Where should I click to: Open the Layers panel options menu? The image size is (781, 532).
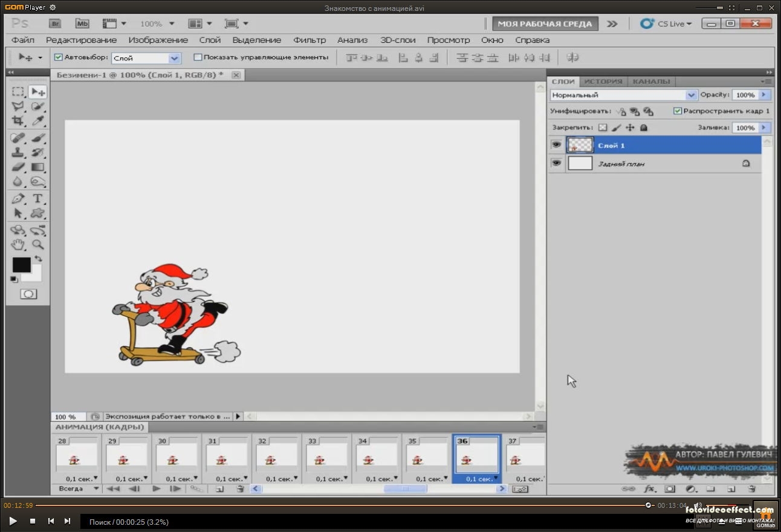(x=766, y=82)
